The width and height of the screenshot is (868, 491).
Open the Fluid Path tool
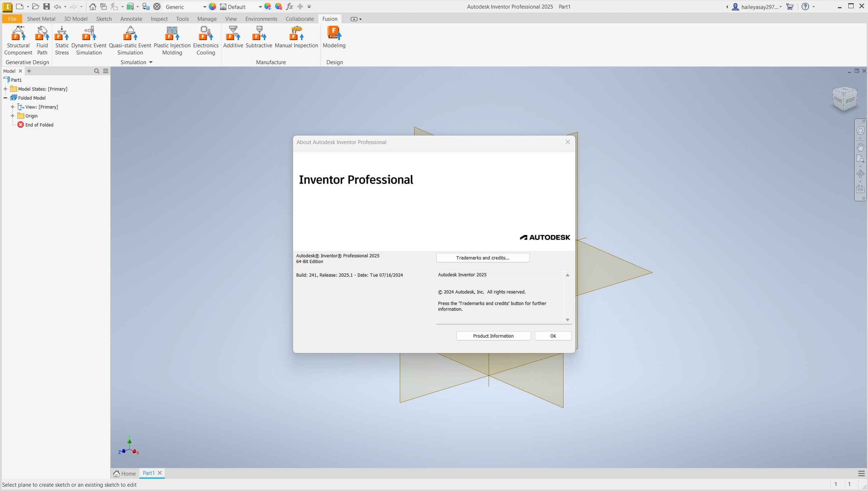point(42,40)
